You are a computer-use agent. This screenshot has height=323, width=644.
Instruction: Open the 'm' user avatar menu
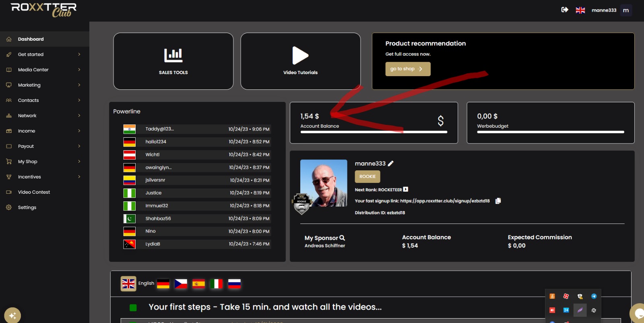(x=626, y=10)
